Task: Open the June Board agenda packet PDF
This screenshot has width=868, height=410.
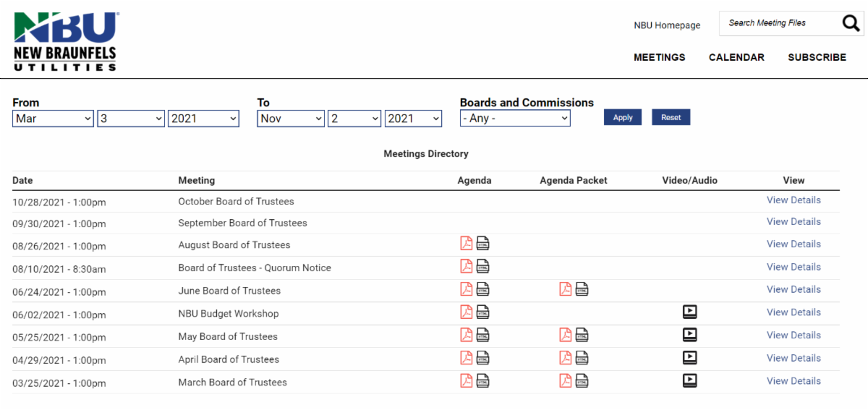Action: [566, 289]
